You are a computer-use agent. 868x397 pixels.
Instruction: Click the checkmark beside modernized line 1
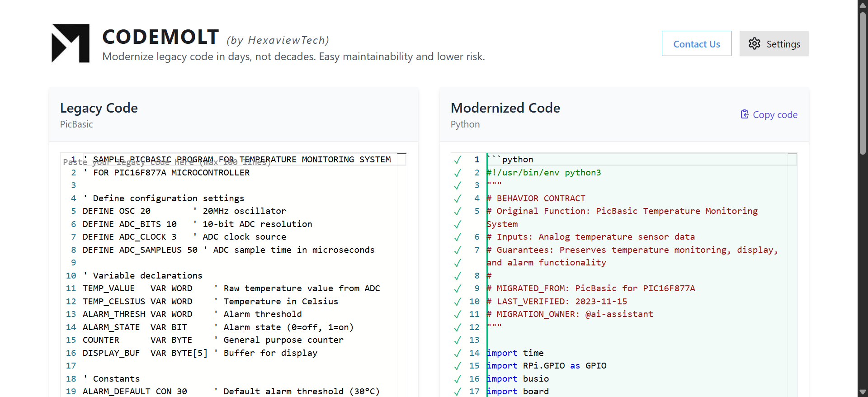458,160
